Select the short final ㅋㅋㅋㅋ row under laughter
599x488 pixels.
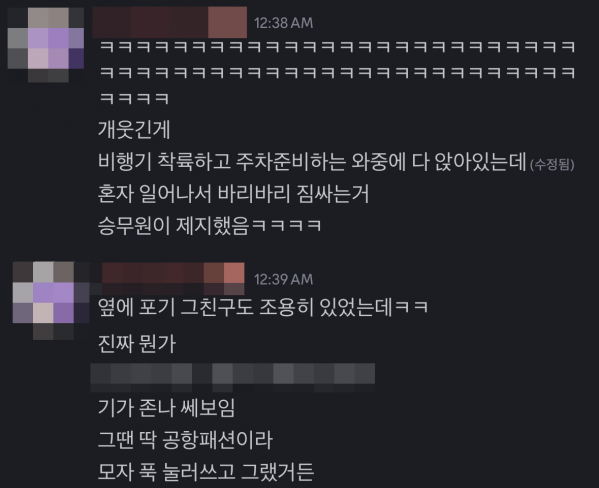134,99
